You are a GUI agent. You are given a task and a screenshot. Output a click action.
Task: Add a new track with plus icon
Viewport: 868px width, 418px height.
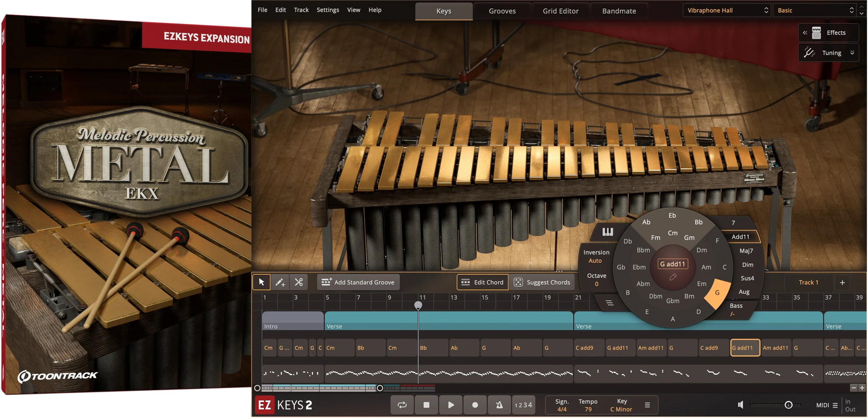(842, 283)
